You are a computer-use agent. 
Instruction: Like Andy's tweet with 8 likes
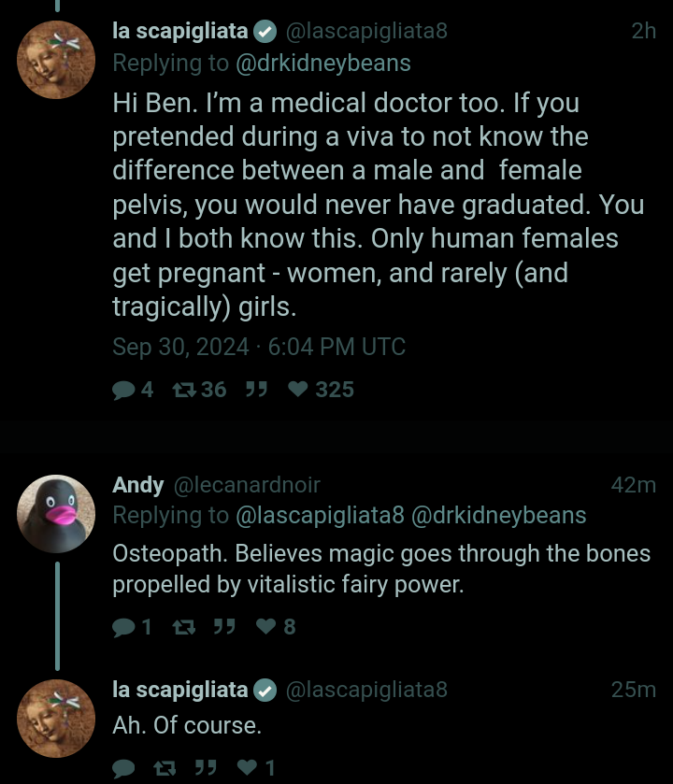pyautogui.click(x=266, y=627)
